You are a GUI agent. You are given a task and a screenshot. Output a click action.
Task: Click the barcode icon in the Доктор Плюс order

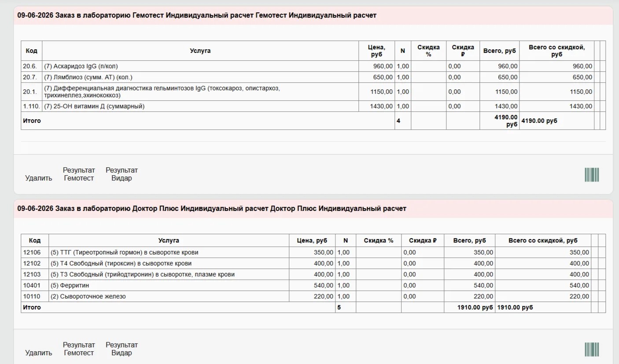[x=592, y=349]
